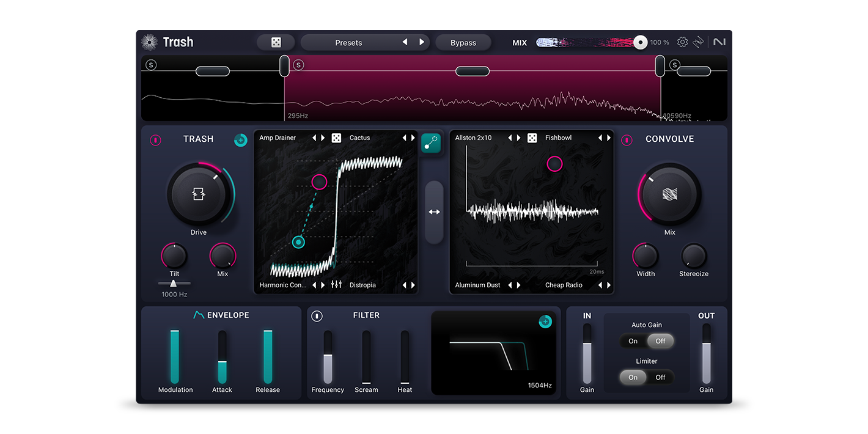Randomize the Trash module with its dice
Viewport: 868px width, 434px height.
point(336,138)
